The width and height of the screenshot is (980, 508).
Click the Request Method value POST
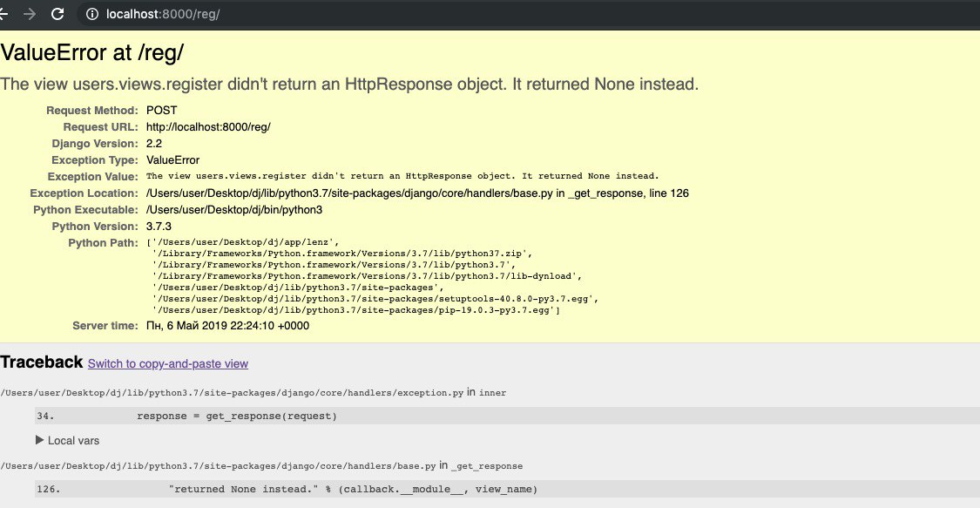pos(162,110)
